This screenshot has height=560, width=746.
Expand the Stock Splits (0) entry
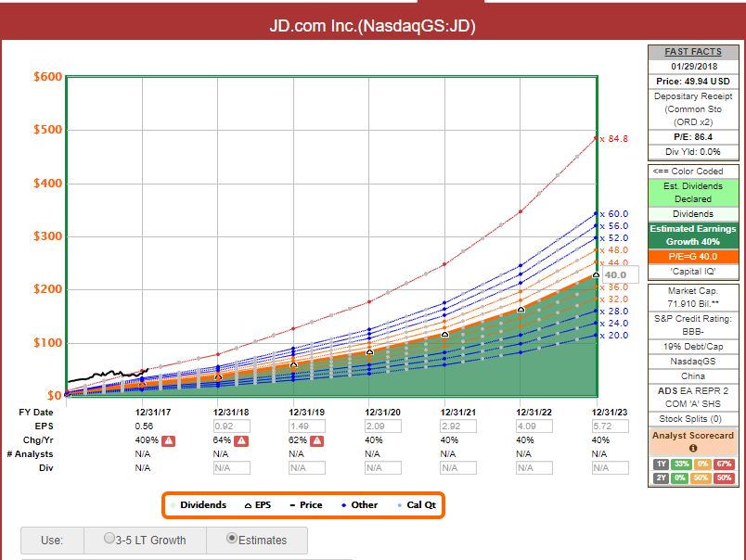[693, 417]
